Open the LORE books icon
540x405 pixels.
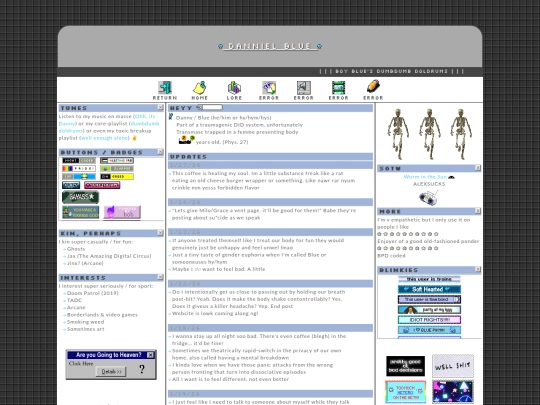tap(234, 87)
